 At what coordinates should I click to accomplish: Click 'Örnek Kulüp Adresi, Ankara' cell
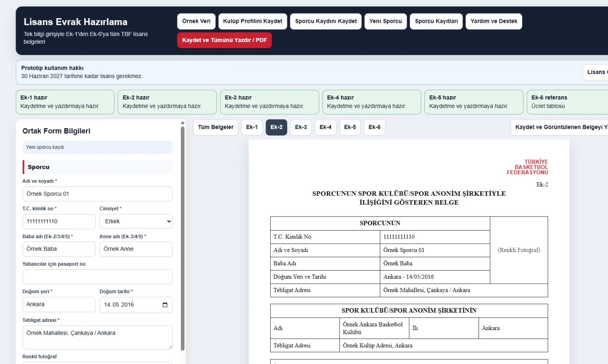click(444, 345)
